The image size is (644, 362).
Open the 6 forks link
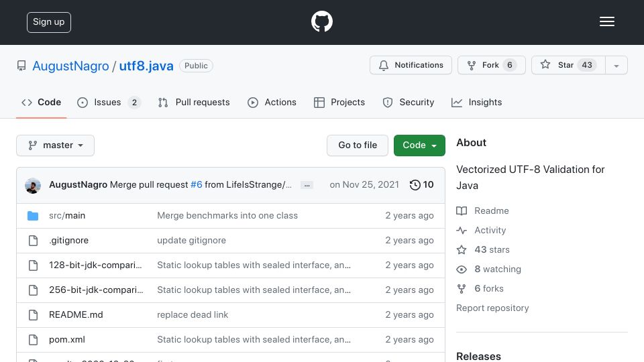point(489,288)
